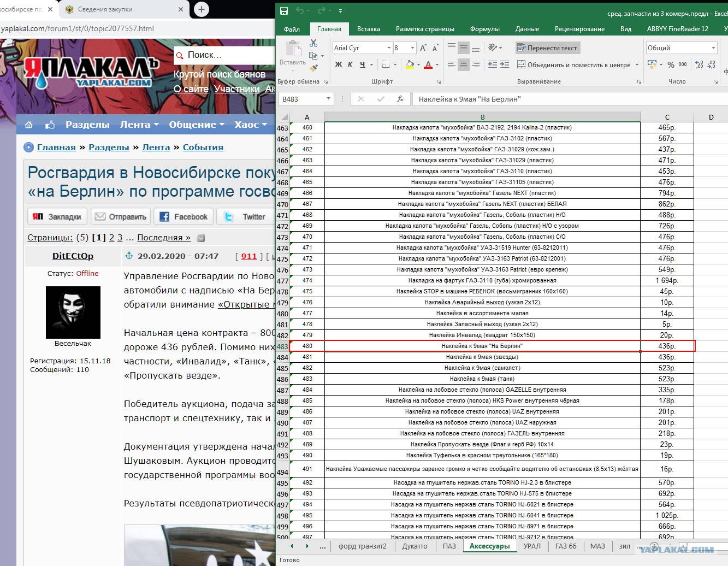The height and width of the screenshot is (566, 728).
Task: Open a new browser tab with plus
Action: pos(202,9)
